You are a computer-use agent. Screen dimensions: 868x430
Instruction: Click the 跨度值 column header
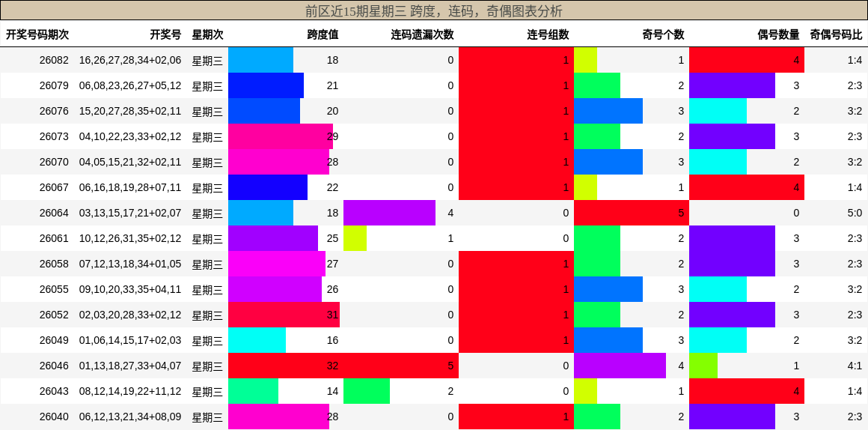323,34
